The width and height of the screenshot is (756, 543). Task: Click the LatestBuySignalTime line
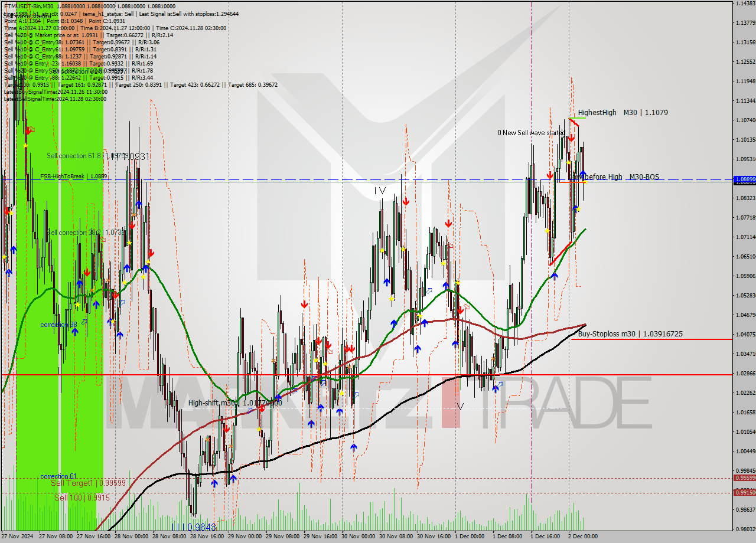pyautogui.click(x=56, y=91)
